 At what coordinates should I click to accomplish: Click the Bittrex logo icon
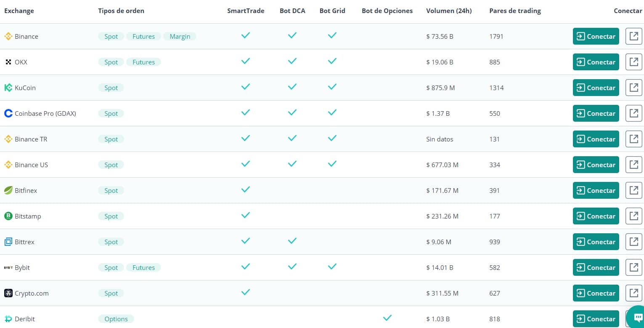(8, 242)
